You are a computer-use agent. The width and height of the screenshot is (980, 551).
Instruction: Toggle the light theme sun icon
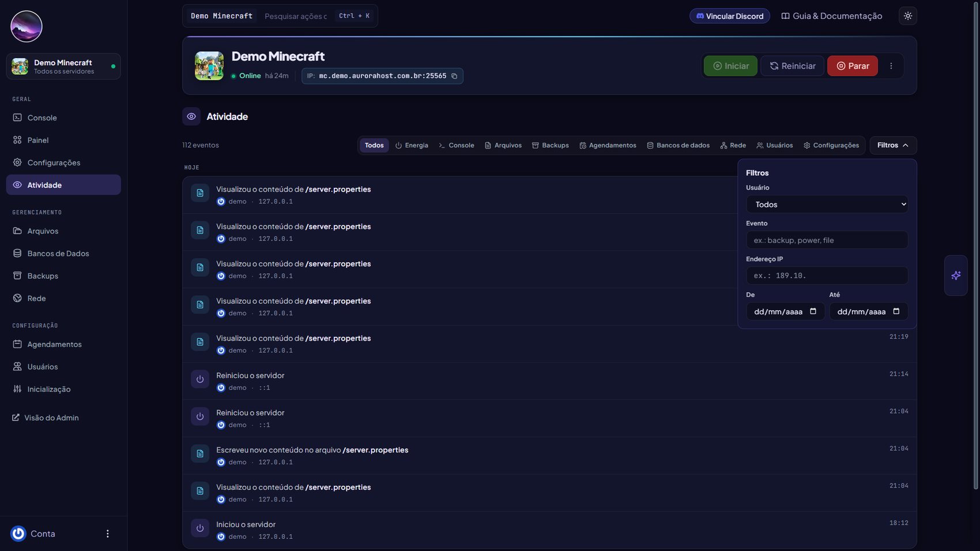pos(908,16)
